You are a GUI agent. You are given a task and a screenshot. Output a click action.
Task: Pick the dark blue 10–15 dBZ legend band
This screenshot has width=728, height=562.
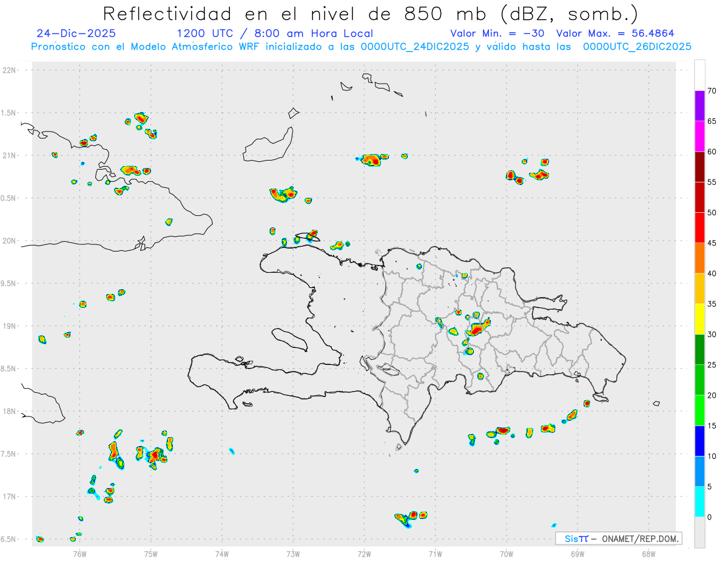pyautogui.click(x=699, y=441)
